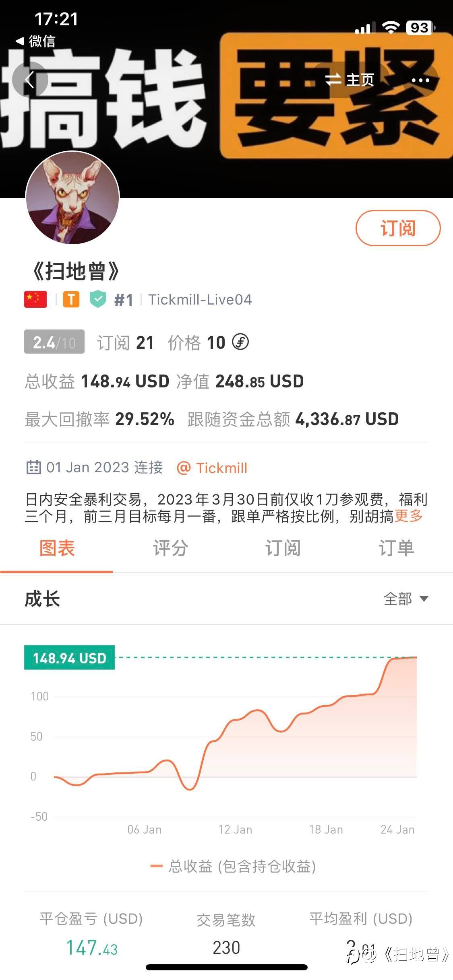
Task: Tap the price currency coin icon
Action: (x=240, y=342)
